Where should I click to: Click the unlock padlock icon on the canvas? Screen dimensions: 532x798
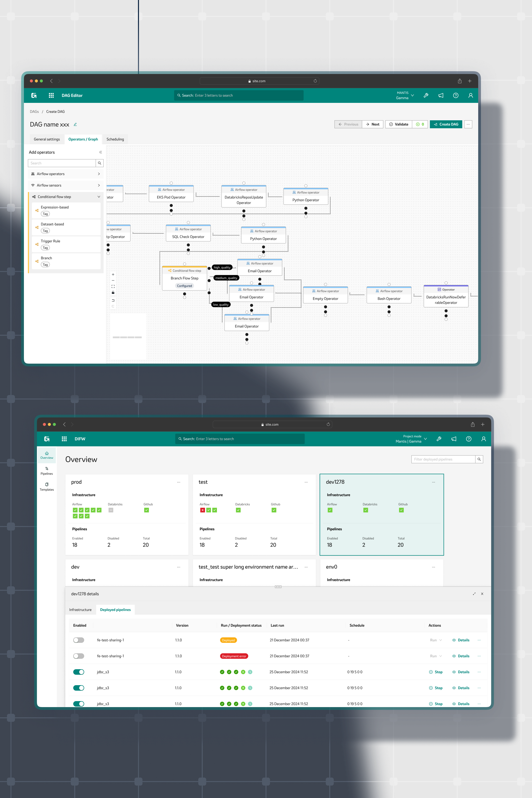pos(113,292)
